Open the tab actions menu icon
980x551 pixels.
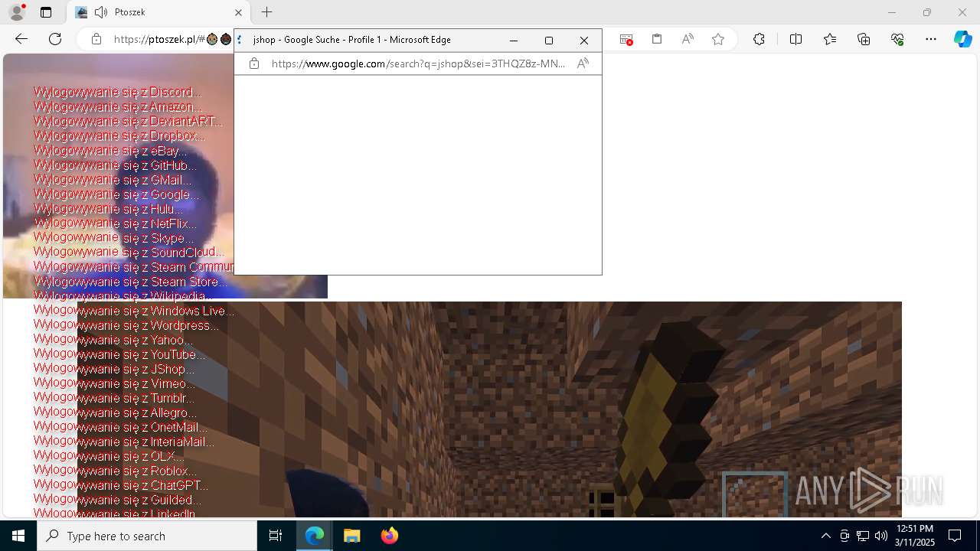46,12
